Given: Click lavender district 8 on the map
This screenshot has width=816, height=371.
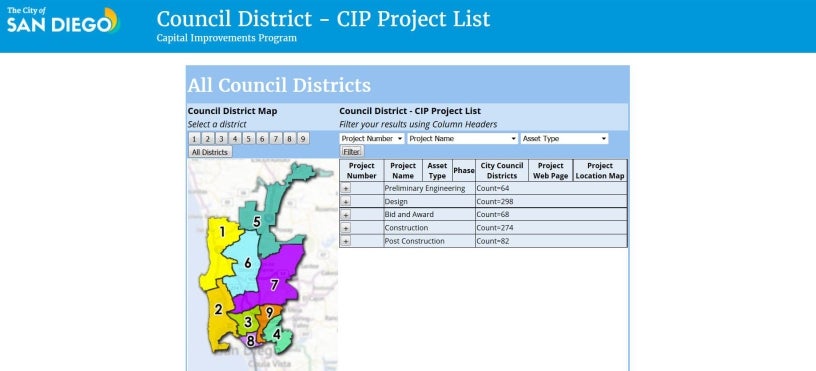Looking at the screenshot, I should point(251,341).
